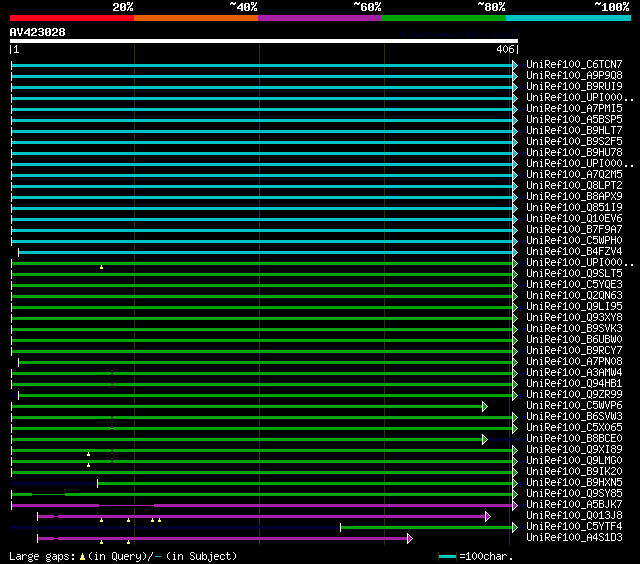
Task: Select the UniRef100_Q9SLT5 hit label
Action: point(574,274)
